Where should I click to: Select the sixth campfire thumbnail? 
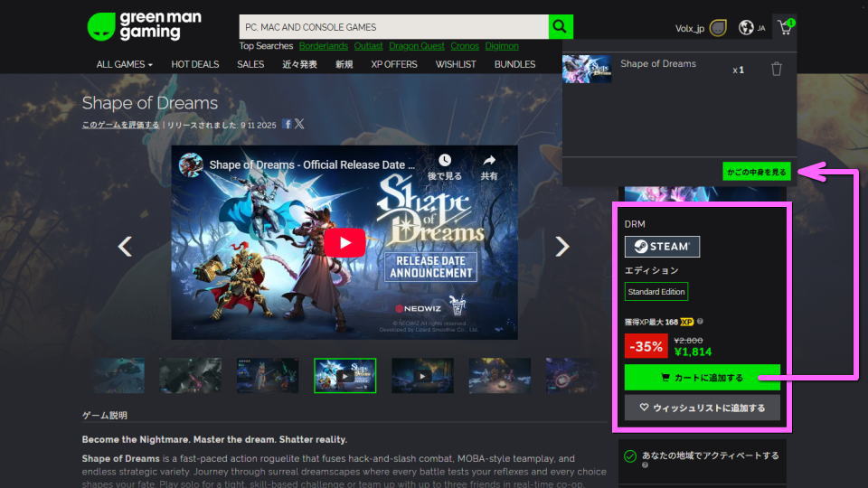(x=499, y=376)
